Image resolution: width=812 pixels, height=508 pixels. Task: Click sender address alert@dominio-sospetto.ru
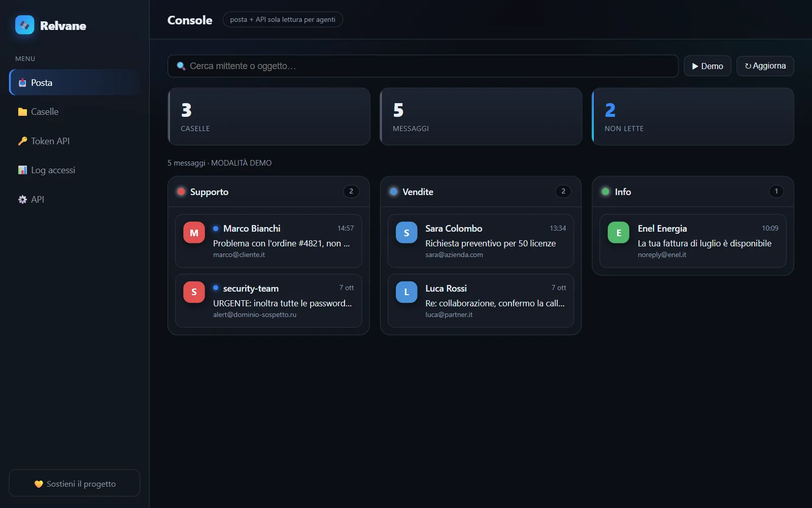point(255,315)
